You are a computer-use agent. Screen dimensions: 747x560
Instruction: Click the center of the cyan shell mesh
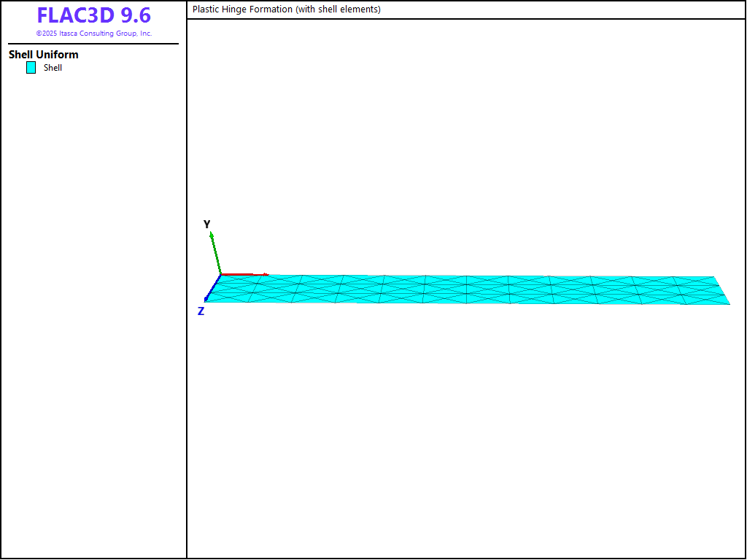pos(467,289)
